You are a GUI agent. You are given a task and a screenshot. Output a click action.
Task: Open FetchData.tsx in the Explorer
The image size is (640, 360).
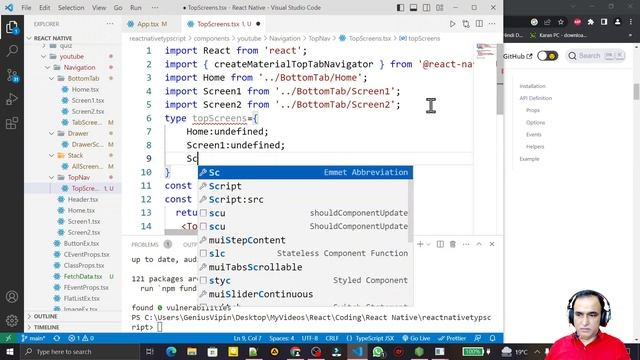pos(83,276)
